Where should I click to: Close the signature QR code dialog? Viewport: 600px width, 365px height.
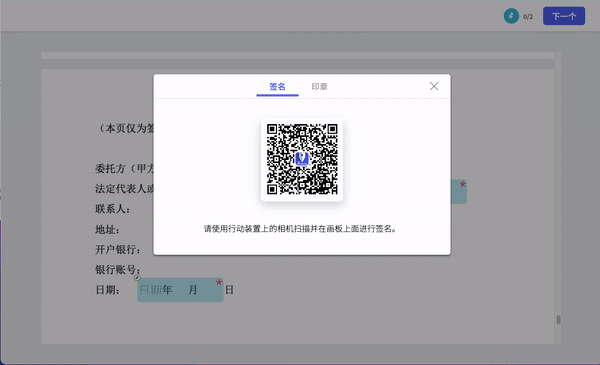pos(434,86)
